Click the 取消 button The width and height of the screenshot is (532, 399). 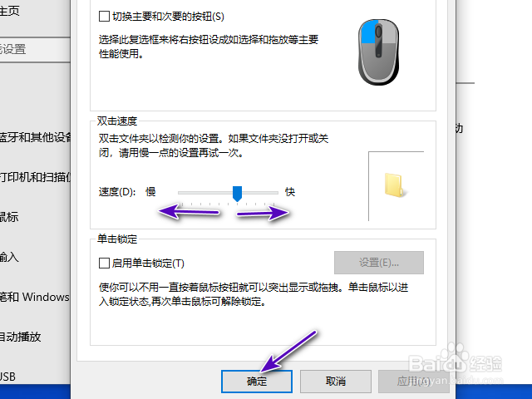coord(336,382)
